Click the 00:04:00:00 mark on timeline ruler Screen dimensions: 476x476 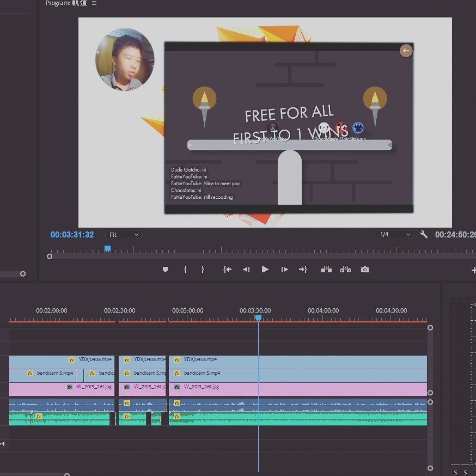click(324, 310)
